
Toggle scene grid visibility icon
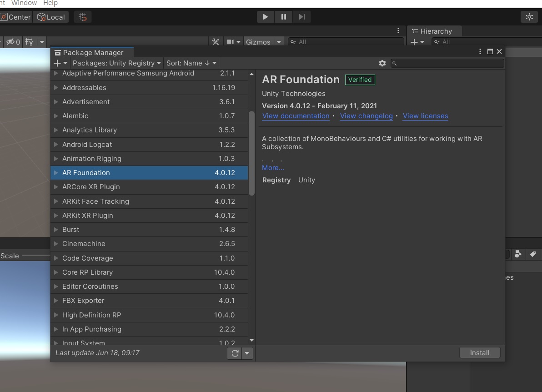click(x=29, y=42)
